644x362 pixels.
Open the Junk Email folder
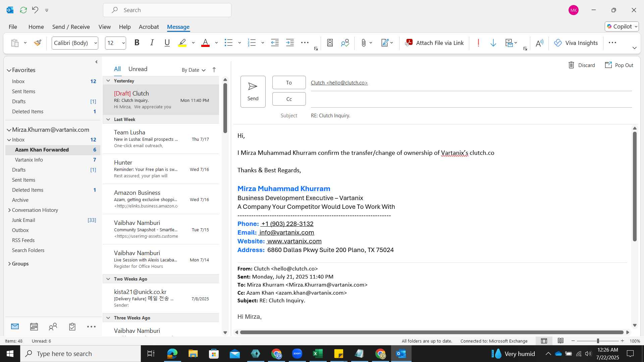point(53,220)
